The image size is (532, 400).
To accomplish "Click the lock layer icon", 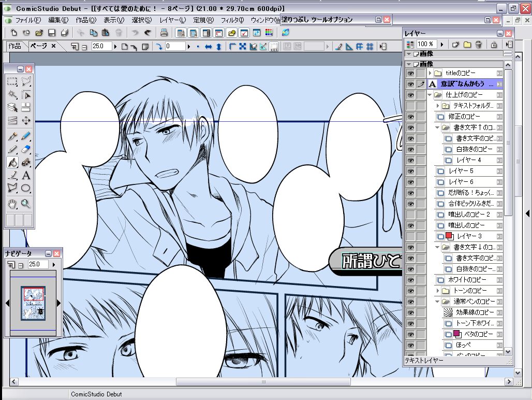I will [x=494, y=44].
